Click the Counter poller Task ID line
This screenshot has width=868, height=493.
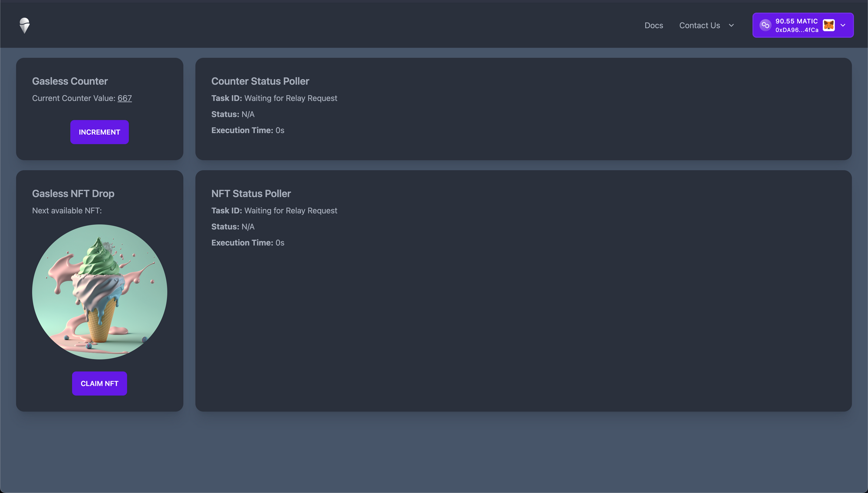click(274, 98)
